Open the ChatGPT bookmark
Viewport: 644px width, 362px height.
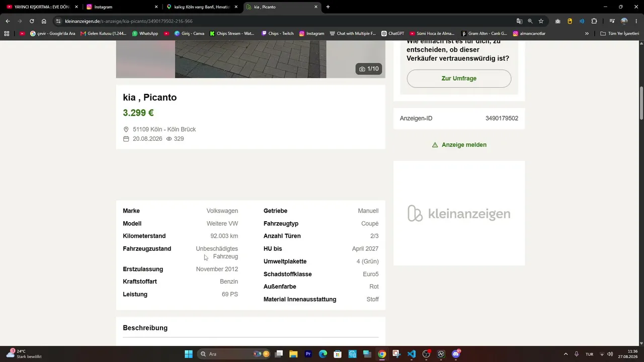[x=392, y=34]
